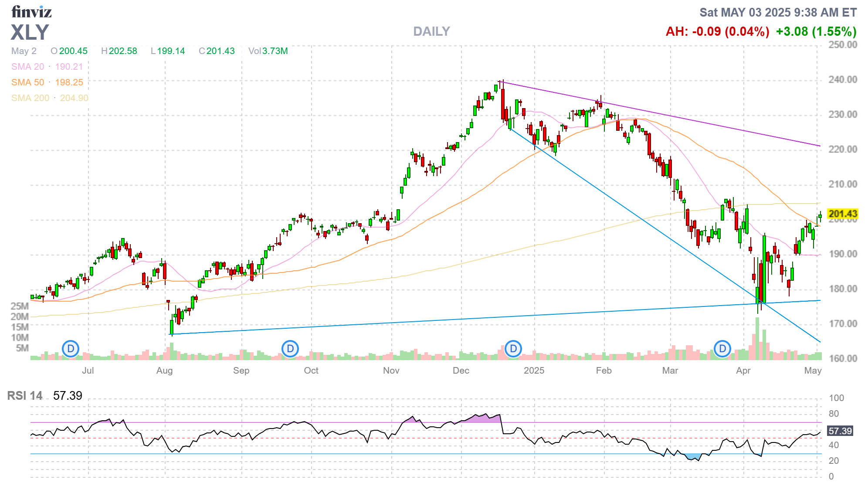This screenshot has width=868, height=490.
Task: Click the AH change -0.09 (0.04%) text
Action: click(x=717, y=31)
